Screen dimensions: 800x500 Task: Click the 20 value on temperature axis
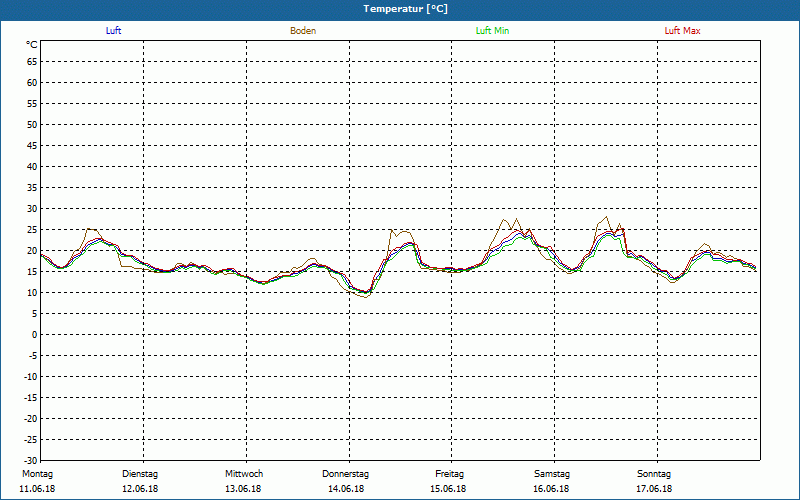point(32,251)
